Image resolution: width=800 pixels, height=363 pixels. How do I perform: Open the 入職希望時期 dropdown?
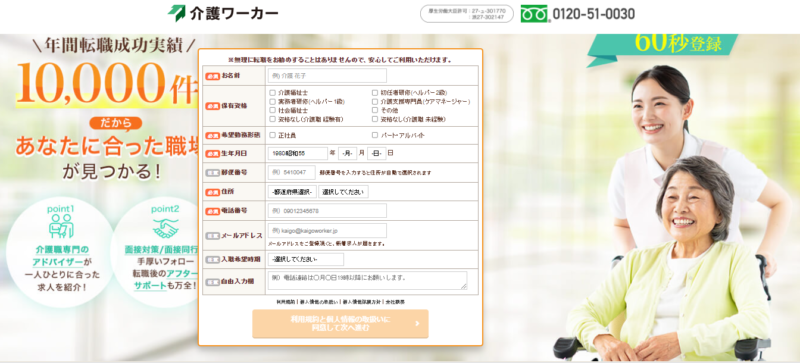click(x=306, y=259)
